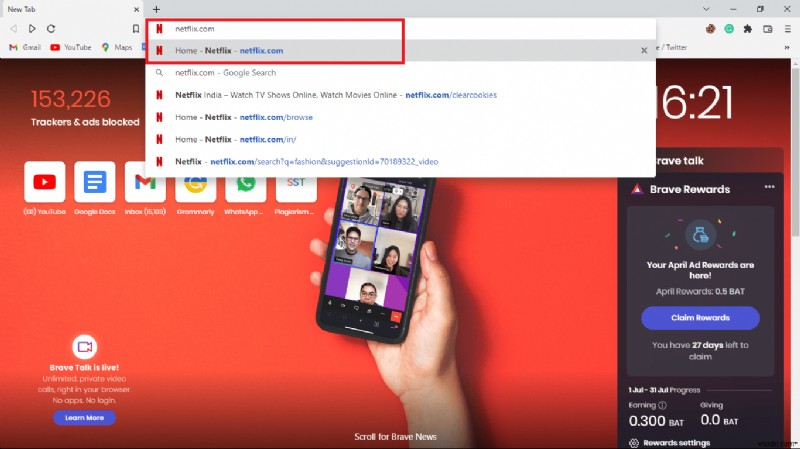The image size is (800, 449).
Task: Select the netflix.com/in/ suggestion
Action: click(x=401, y=139)
